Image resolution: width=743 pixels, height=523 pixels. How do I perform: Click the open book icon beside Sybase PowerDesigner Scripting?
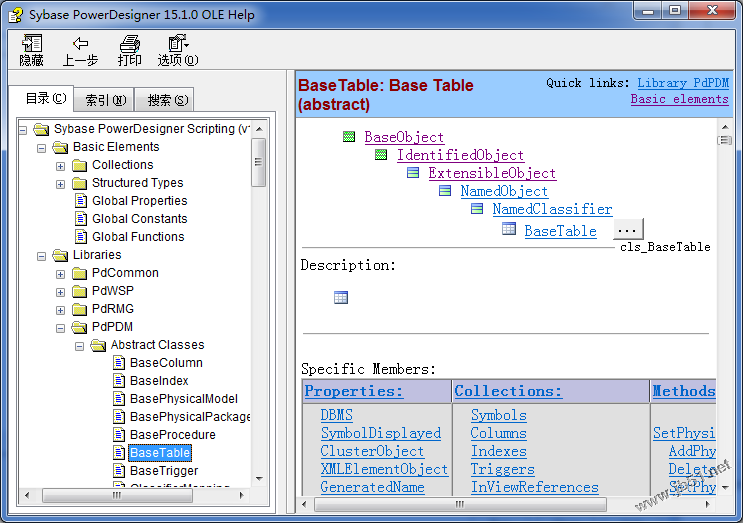[42, 129]
